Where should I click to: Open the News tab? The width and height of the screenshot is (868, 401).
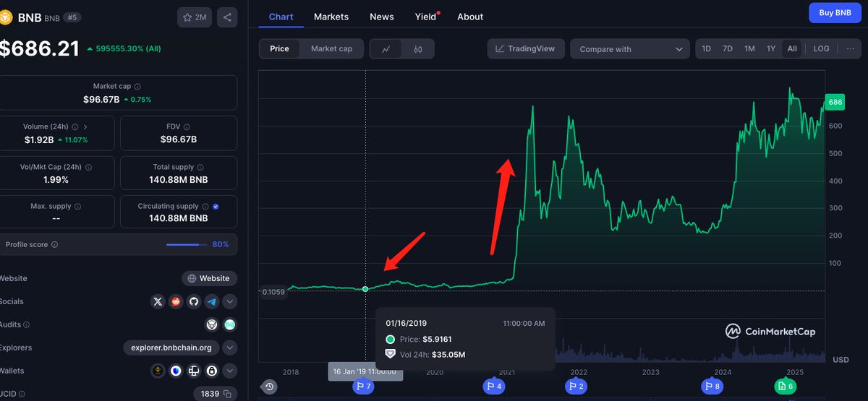[382, 17]
